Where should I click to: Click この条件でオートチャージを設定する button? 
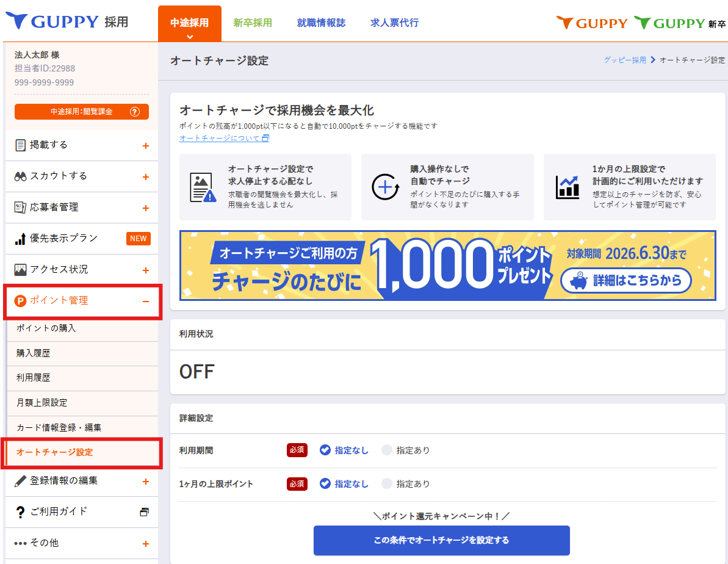pos(442,540)
